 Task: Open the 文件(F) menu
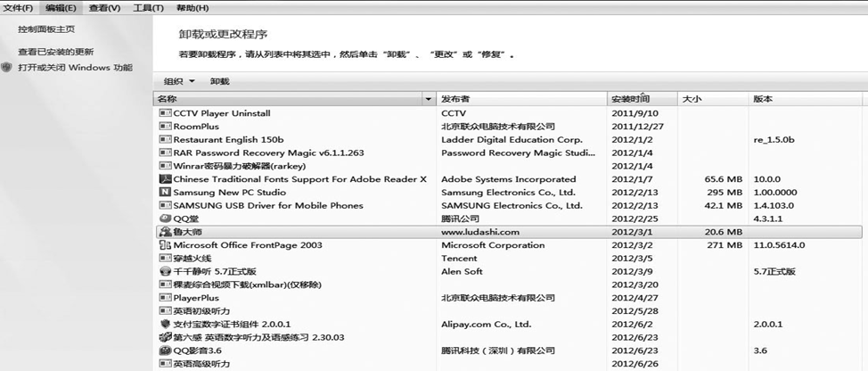click(x=18, y=8)
